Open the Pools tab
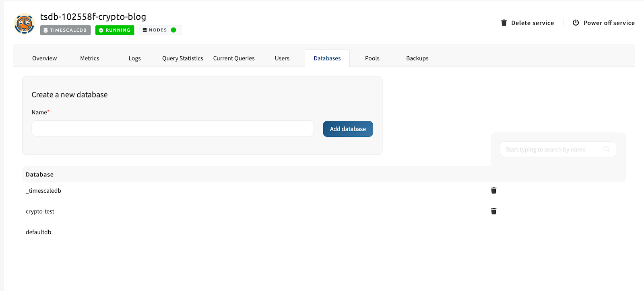Viewport: 644px width, 291px height. coord(372,58)
